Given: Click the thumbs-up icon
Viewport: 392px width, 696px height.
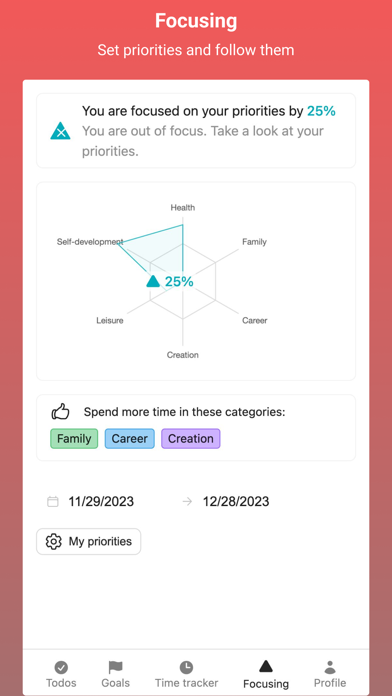Looking at the screenshot, I should [x=61, y=411].
